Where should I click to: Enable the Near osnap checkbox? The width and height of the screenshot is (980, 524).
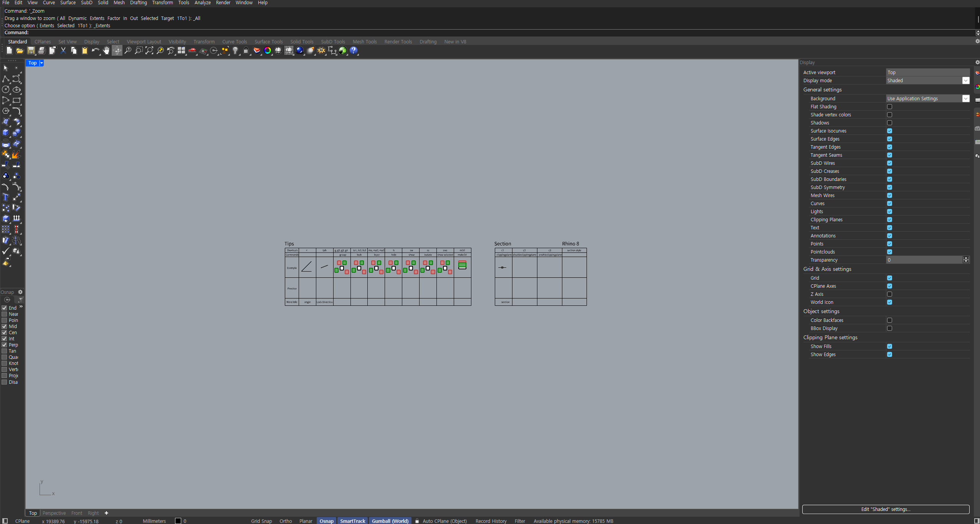pos(5,314)
